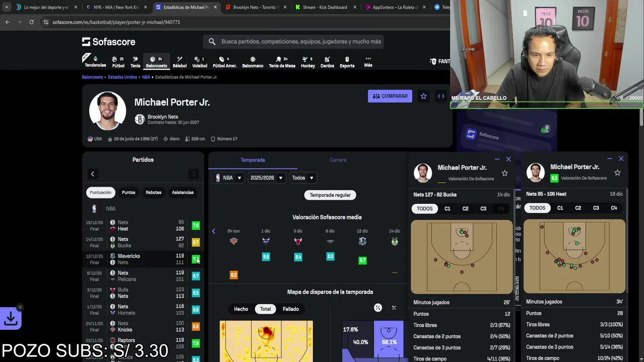Open the Fútbol section icon
This screenshot has height=362, width=644.
tap(118, 62)
